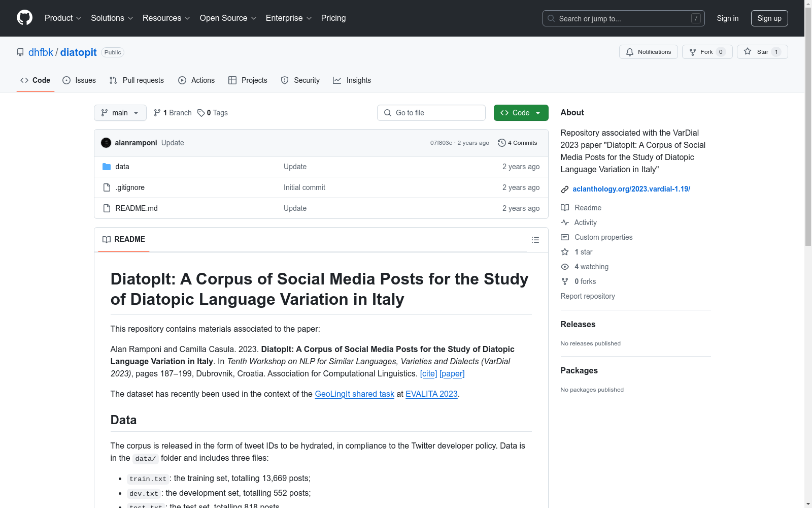
Task: Expand the Product menu
Action: (63, 18)
